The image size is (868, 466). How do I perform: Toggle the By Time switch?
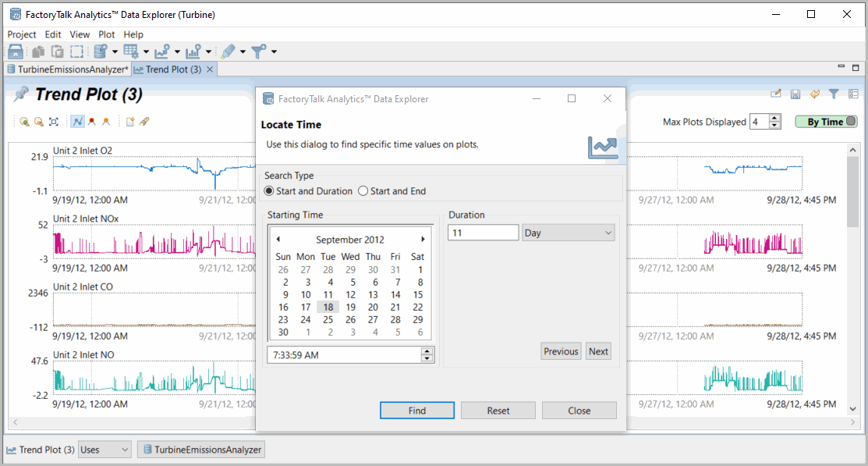[x=827, y=122]
